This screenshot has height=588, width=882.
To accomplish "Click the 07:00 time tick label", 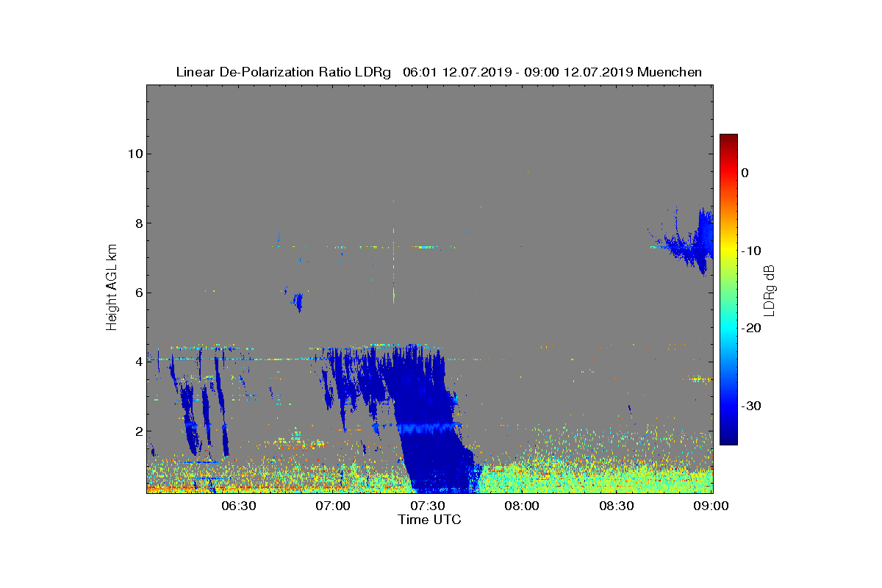I will point(333,506).
